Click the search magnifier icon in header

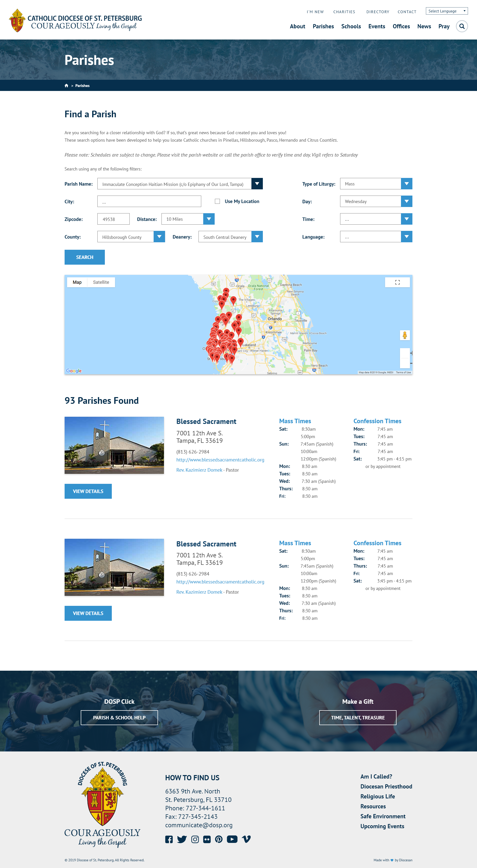[x=462, y=26]
